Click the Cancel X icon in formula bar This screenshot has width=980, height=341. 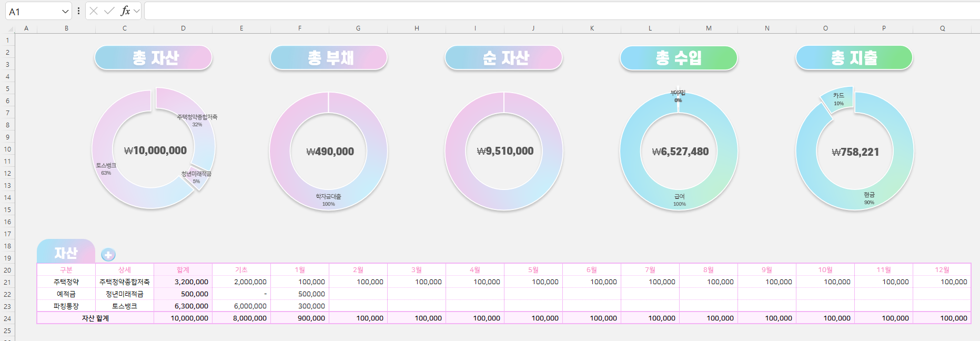click(94, 11)
